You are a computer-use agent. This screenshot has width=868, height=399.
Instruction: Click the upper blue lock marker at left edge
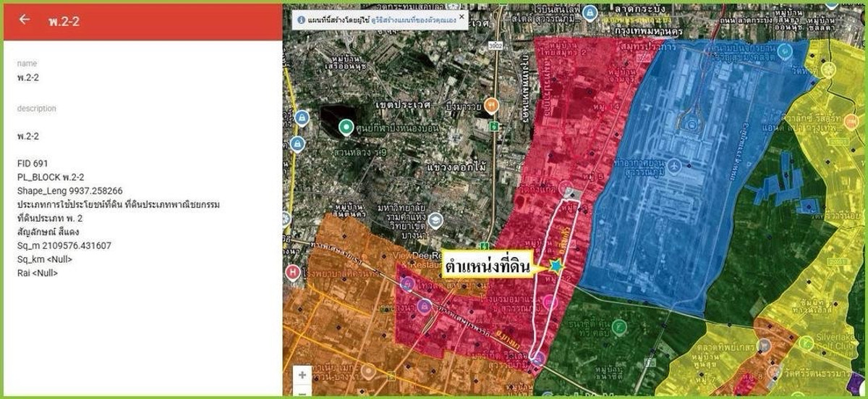point(302,117)
